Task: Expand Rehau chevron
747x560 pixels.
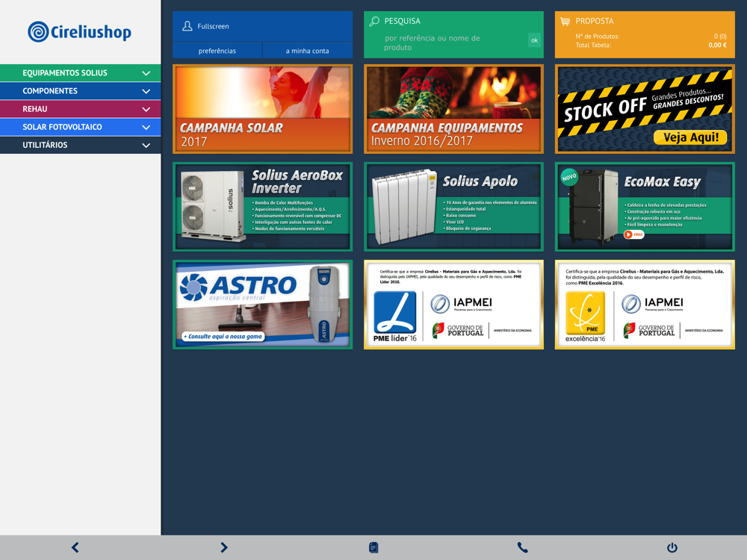Action: (x=146, y=109)
